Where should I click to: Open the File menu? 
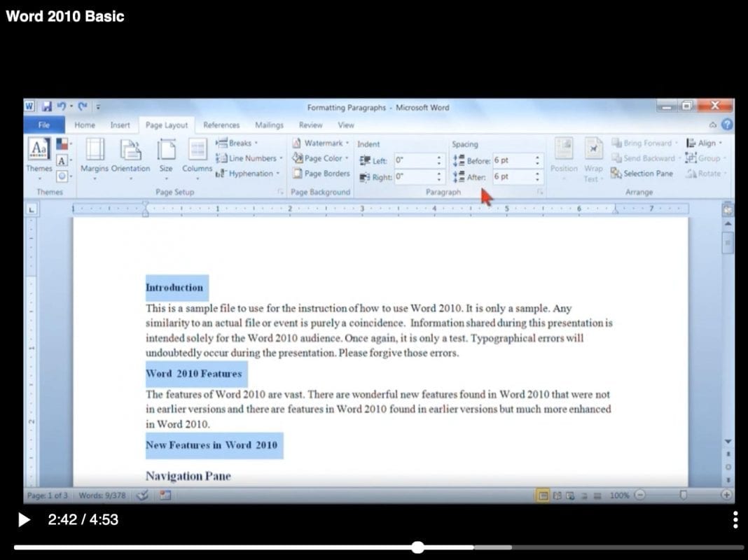[x=43, y=125]
